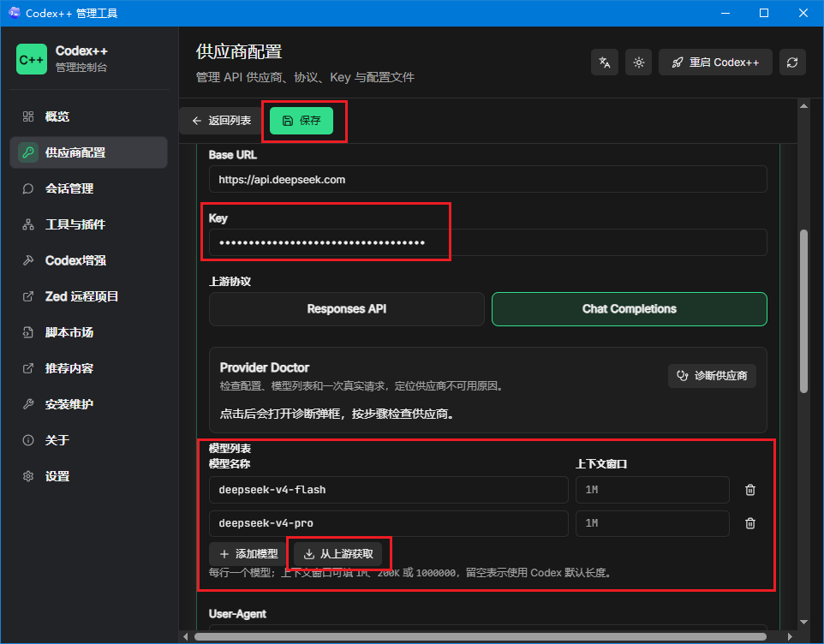
Task: Click the deepseek-v4-pro model name field
Action: pos(388,524)
